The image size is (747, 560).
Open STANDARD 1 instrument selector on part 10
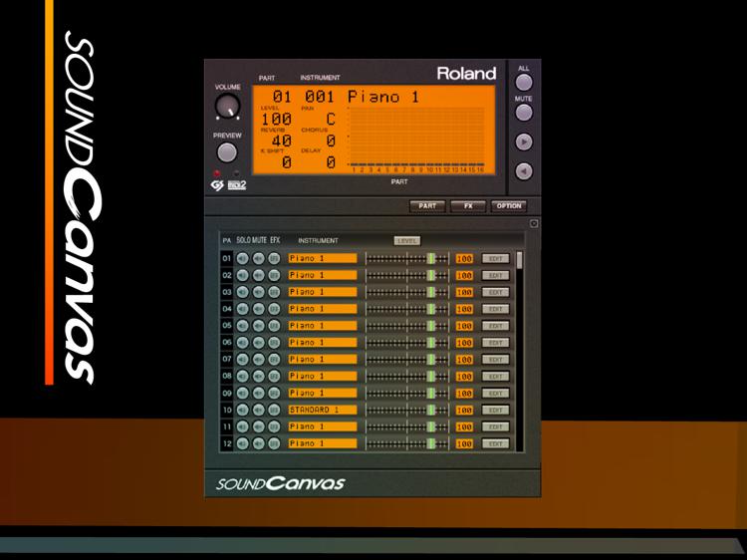[x=323, y=410]
